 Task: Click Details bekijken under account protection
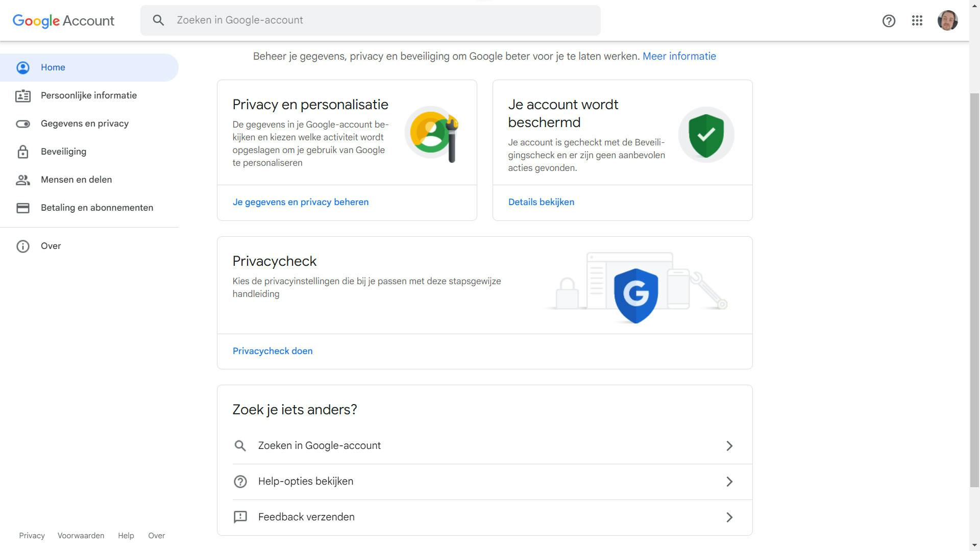[541, 202]
